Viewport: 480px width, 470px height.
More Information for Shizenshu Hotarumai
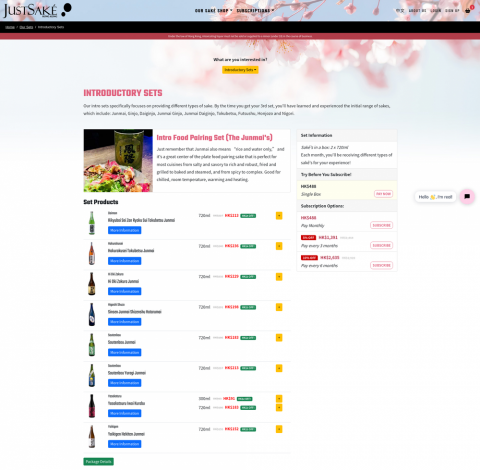pyautogui.click(x=124, y=322)
